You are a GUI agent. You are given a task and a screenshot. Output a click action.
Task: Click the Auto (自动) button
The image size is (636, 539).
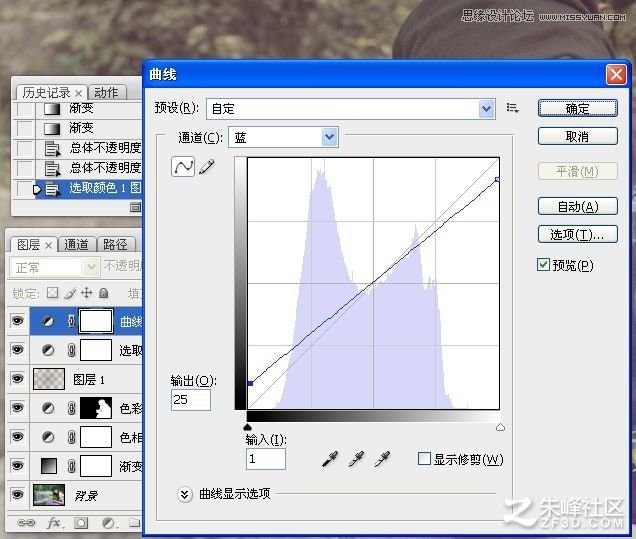pos(578,206)
